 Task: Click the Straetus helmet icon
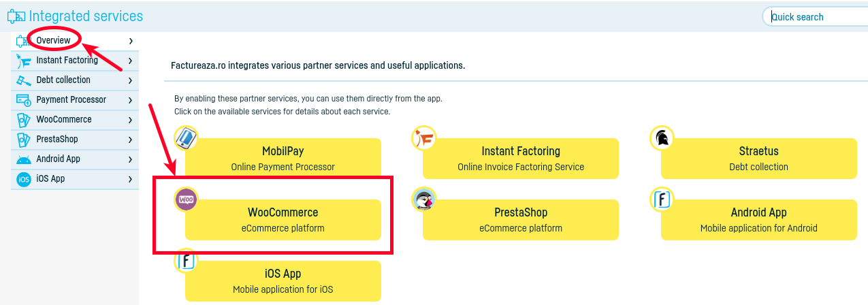click(661, 138)
